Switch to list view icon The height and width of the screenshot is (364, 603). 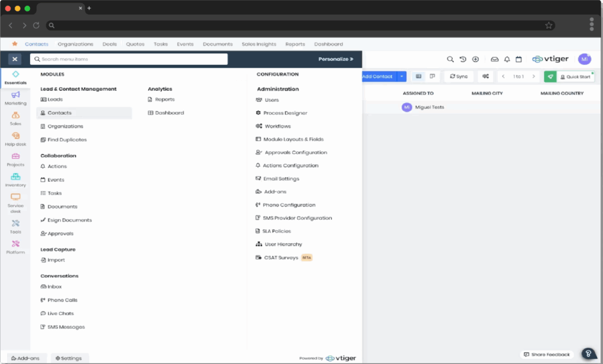(x=419, y=76)
